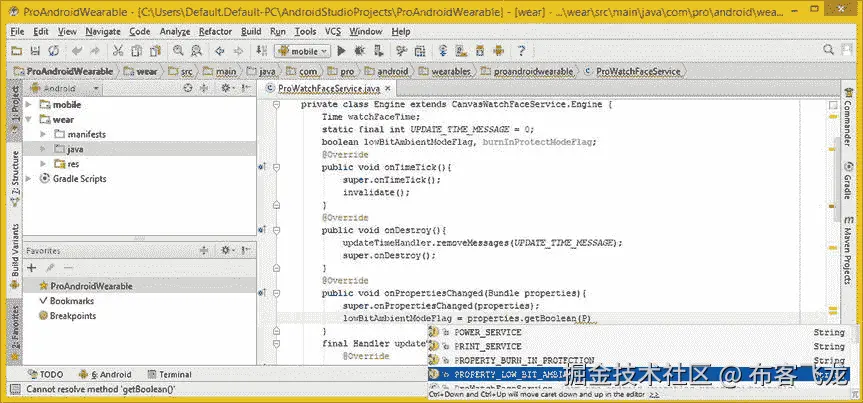The height and width of the screenshot is (403, 863).
Task: Open the Navigate menu
Action: point(103,31)
